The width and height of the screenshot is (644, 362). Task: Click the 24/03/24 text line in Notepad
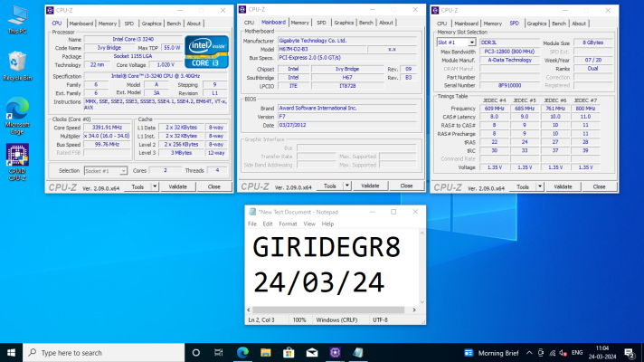[318, 282]
